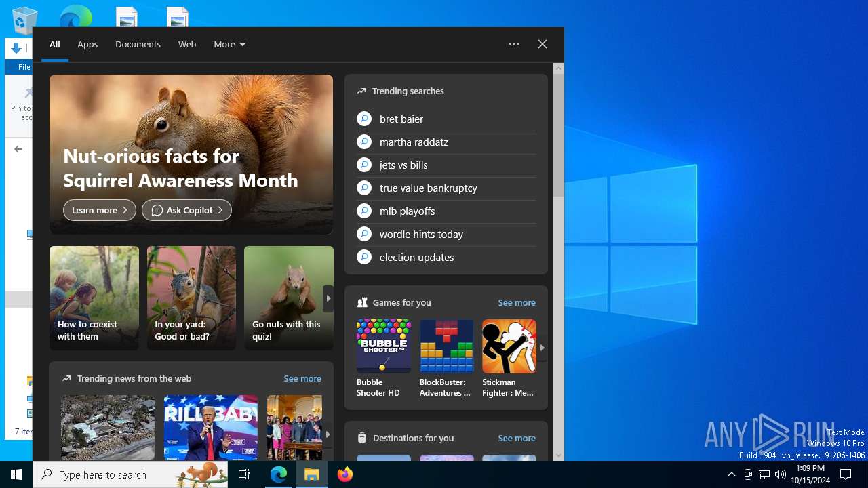The image size is (868, 488).
Task: Click Ask Copilot button
Action: (x=186, y=210)
